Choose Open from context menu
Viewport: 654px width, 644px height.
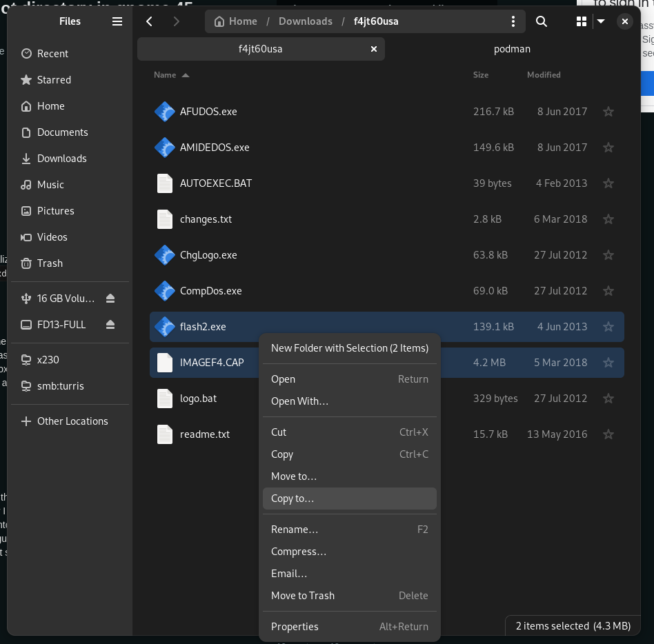350,379
